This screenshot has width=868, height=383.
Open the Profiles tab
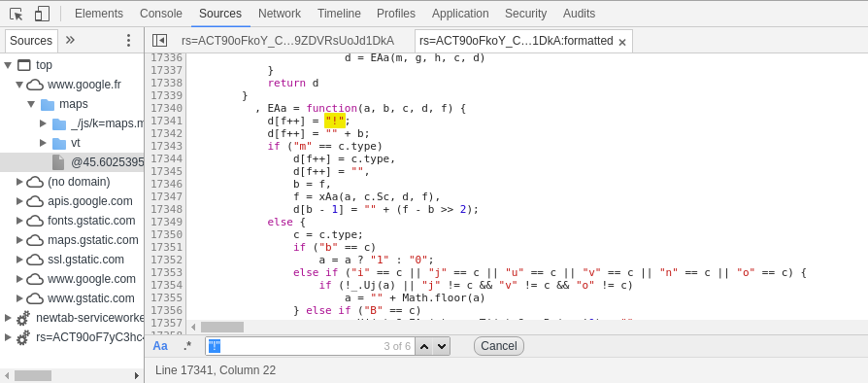click(396, 14)
